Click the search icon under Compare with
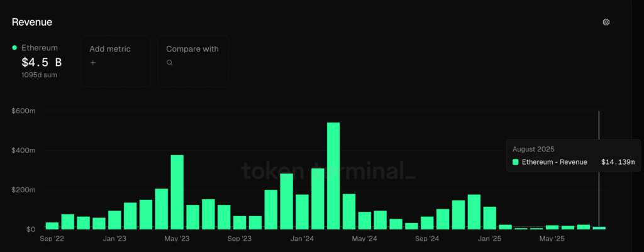 pyautogui.click(x=170, y=63)
